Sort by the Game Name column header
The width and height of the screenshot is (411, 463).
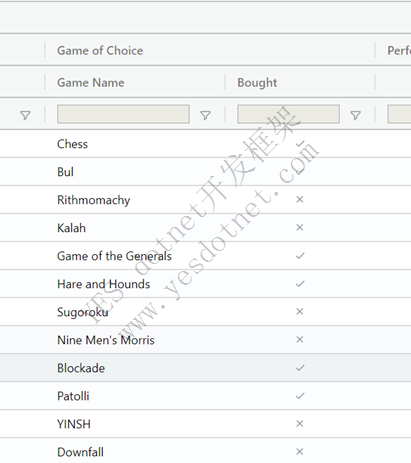(x=91, y=82)
